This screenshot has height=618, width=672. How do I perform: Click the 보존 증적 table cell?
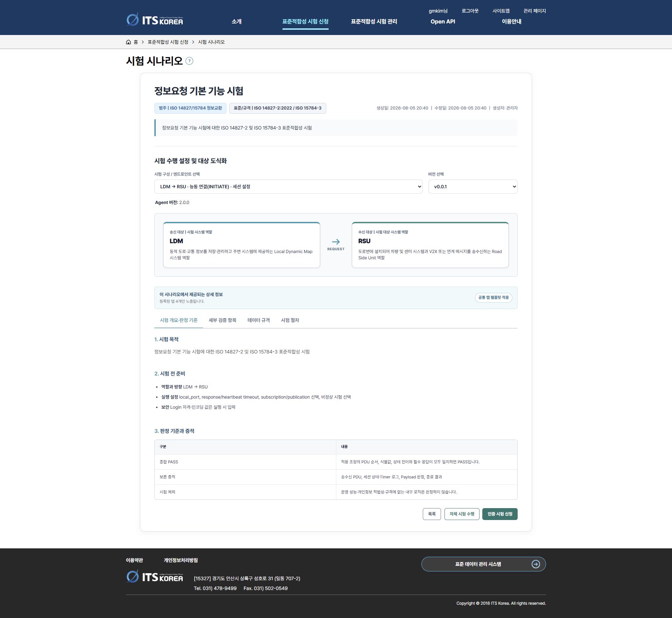[x=245, y=477]
